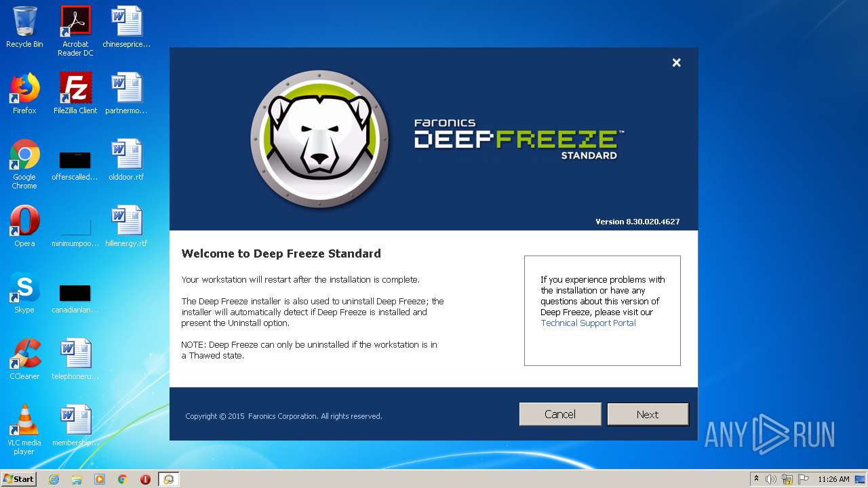Launch Opera from the desktop shortcut

coord(24,226)
